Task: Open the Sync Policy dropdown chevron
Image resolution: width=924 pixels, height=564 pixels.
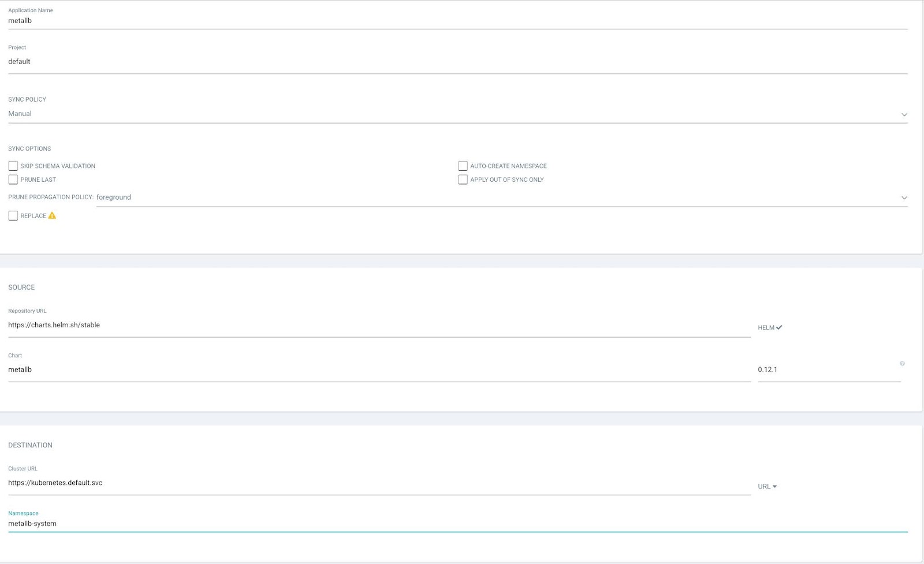Action: click(904, 114)
